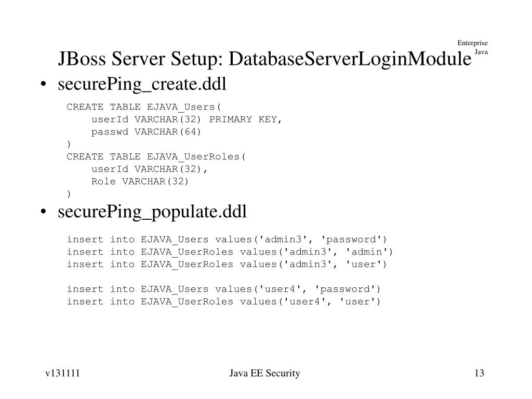This screenshot has width=532, height=399.
Task: Click the footer text 'Java EE Security'
Action: tap(264, 373)
